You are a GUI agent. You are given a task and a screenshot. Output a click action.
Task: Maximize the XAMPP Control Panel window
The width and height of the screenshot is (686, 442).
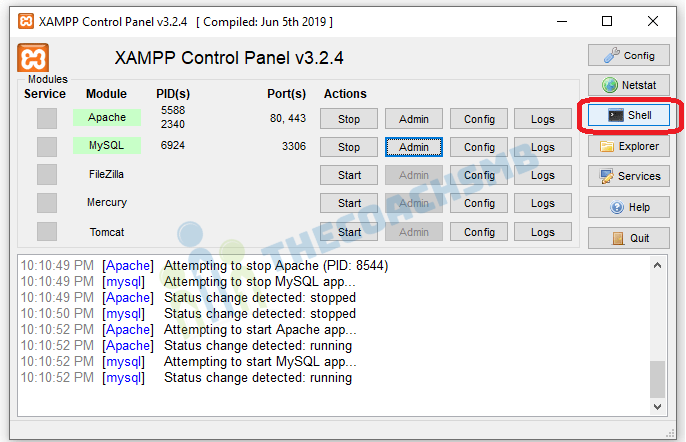[x=607, y=21]
